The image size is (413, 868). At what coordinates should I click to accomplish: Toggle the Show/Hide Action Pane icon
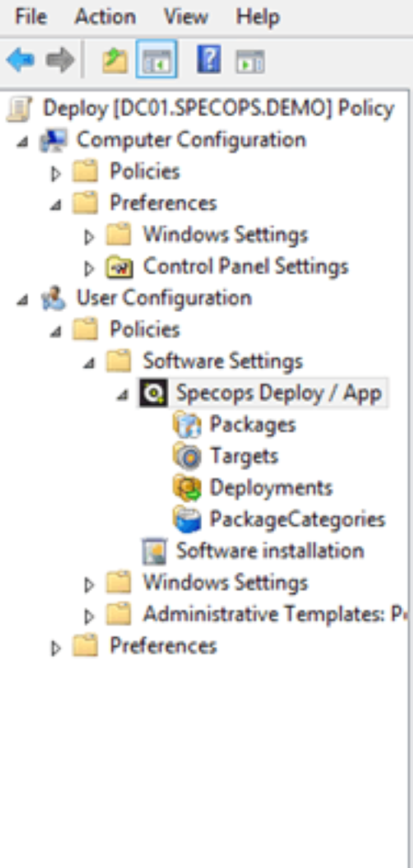pyautogui.click(x=250, y=61)
